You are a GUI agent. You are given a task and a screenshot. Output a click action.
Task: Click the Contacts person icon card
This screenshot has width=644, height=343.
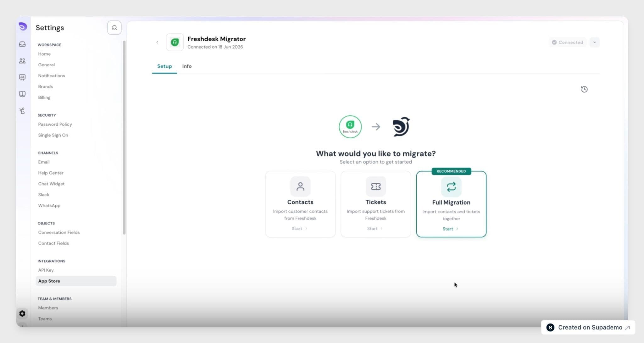pyautogui.click(x=300, y=186)
